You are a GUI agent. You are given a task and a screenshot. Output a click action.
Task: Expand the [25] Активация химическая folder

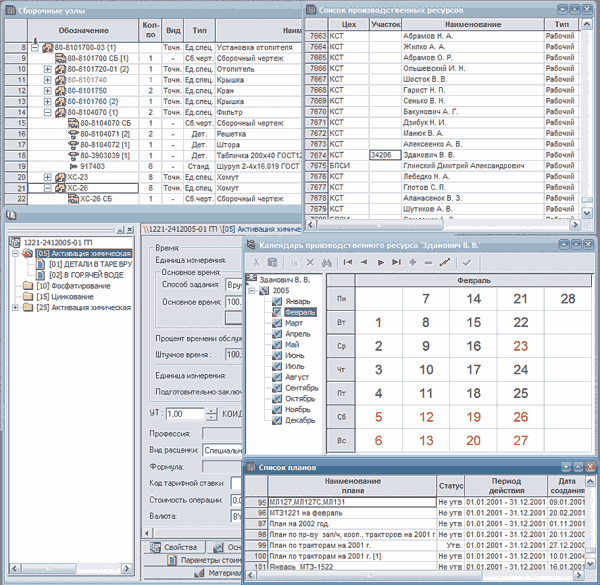[15, 308]
